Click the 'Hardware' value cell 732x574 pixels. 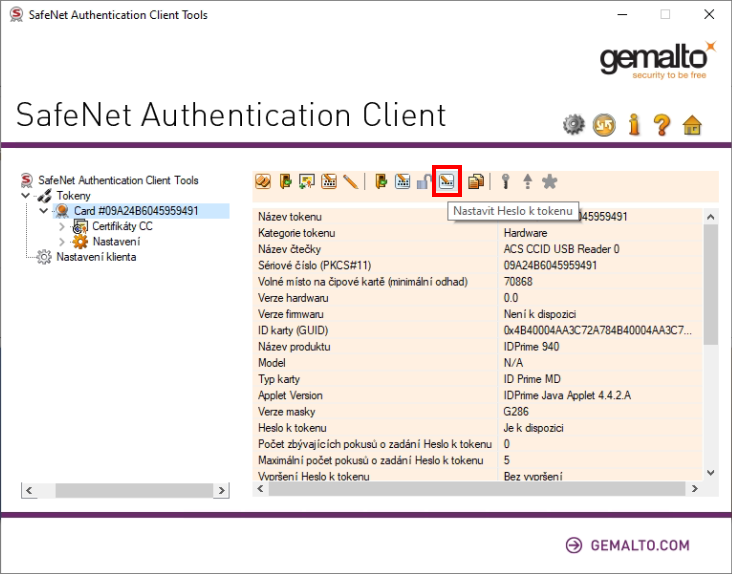525,233
